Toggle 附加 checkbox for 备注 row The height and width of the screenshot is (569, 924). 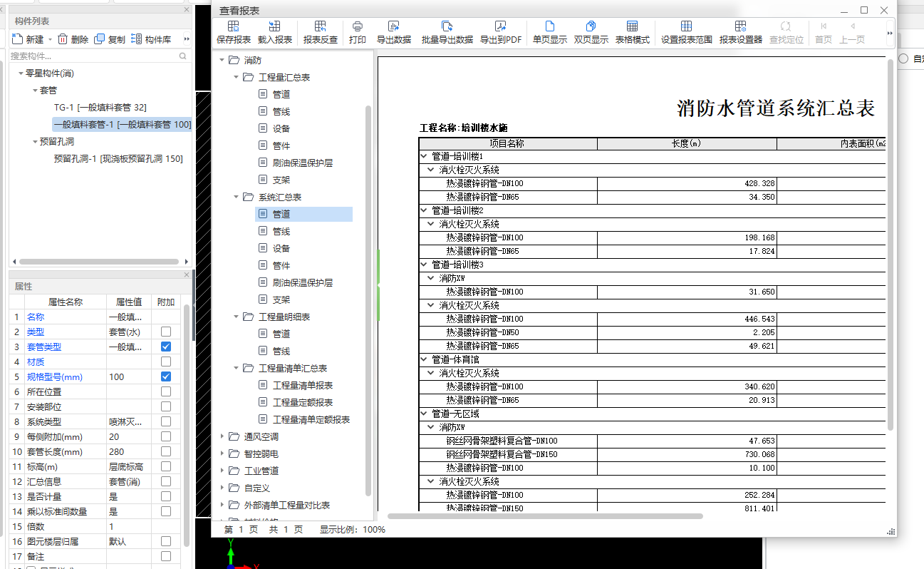point(166,556)
